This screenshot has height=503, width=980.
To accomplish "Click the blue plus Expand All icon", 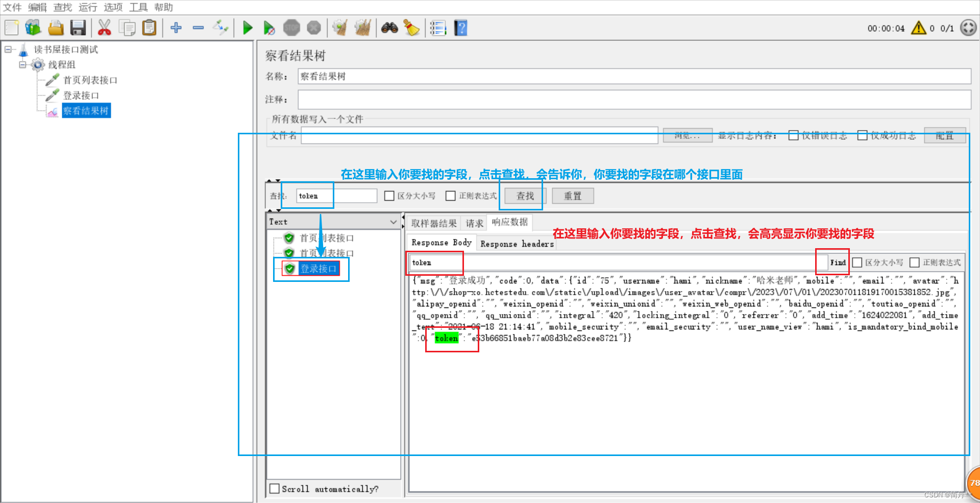I will (176, 28).
